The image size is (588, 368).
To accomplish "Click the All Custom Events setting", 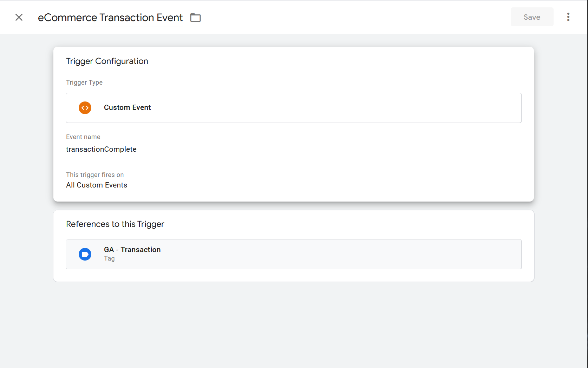I will click(x=97, y=185).
